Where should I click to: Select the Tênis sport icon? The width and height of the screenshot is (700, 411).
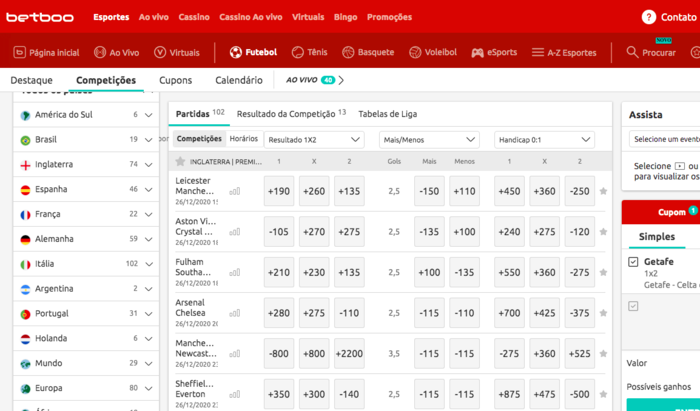point(298,52)
